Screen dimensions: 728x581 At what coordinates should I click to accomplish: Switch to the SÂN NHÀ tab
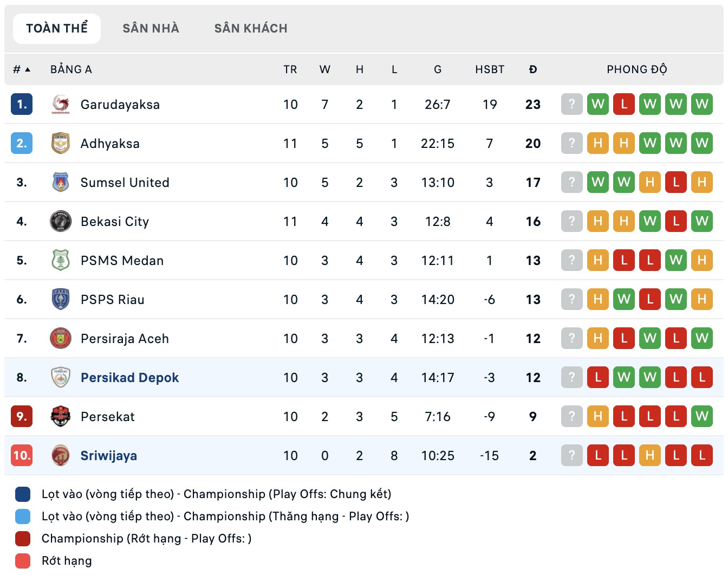[151, 28]
